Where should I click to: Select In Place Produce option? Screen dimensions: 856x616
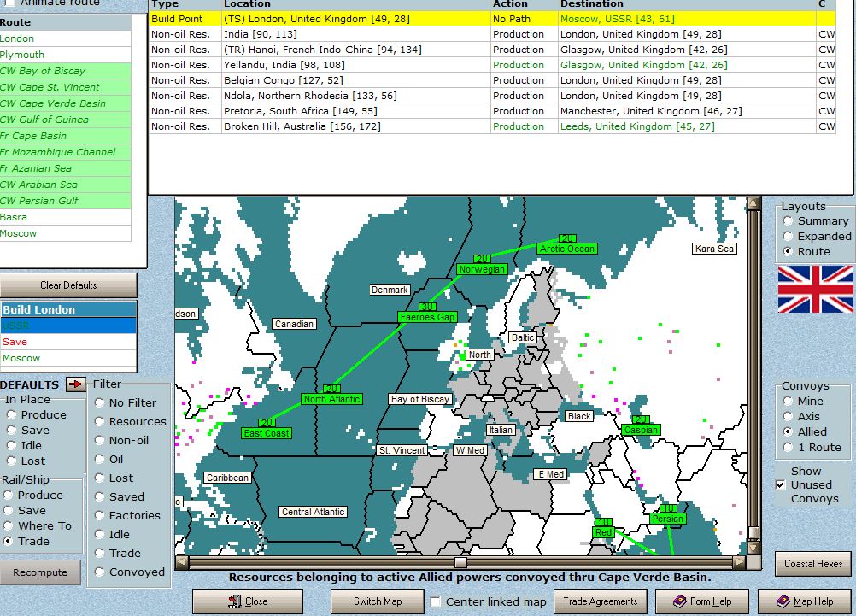point(11,415)
